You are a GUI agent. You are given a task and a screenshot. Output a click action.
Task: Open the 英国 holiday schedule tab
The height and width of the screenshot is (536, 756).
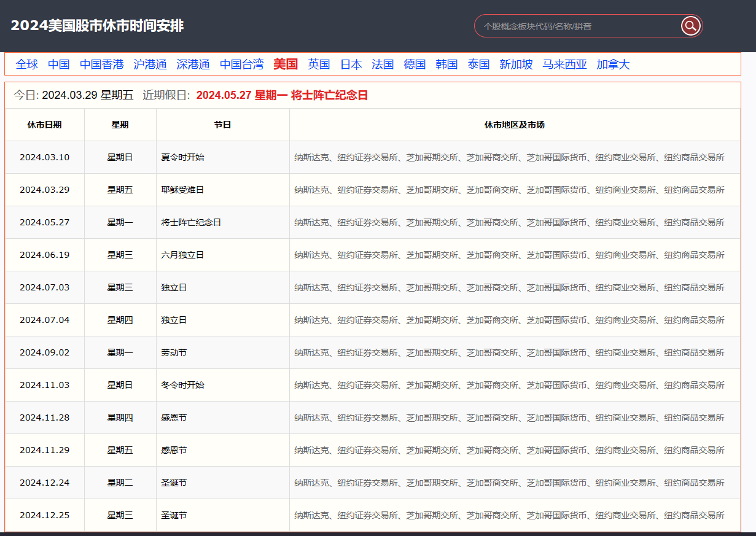319,64
